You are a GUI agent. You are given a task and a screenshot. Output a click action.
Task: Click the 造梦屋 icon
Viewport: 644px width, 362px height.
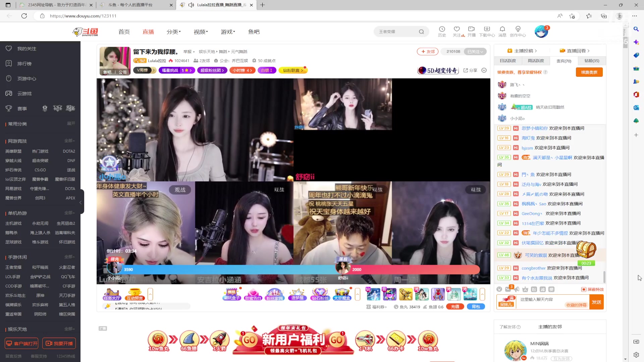(x=297, y=293)
